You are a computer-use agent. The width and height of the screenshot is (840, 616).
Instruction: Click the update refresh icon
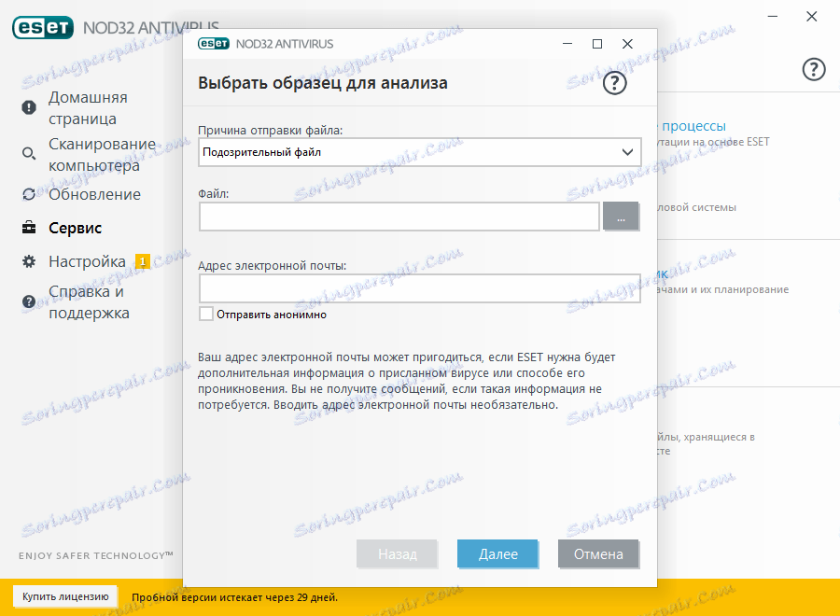29,194
